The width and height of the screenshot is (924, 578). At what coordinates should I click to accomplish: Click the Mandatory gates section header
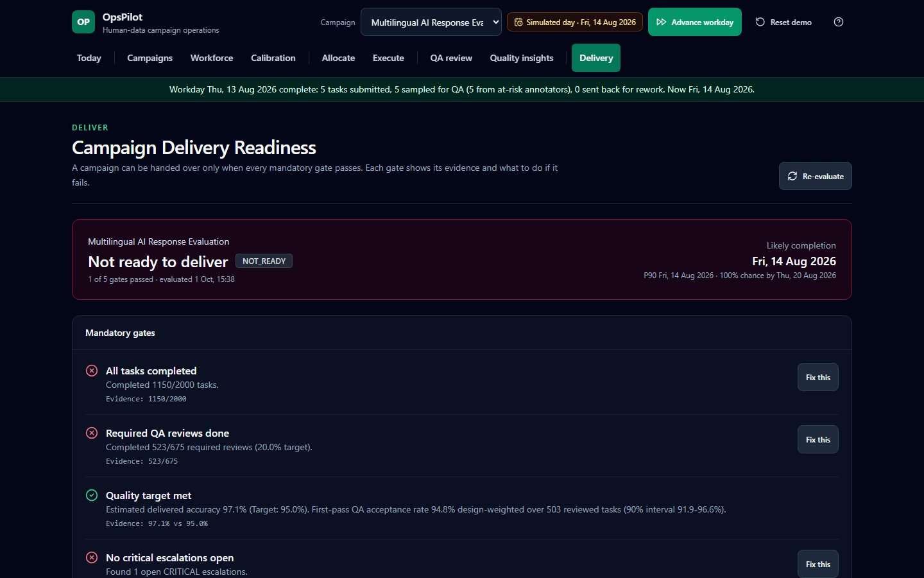coord(120,333)
